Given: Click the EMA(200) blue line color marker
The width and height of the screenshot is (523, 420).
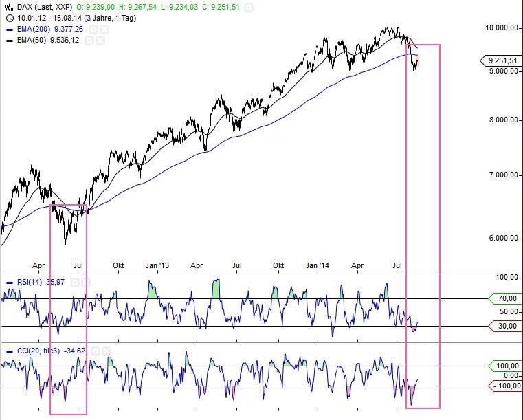Looking at the screenshot, I should [10, 30].
